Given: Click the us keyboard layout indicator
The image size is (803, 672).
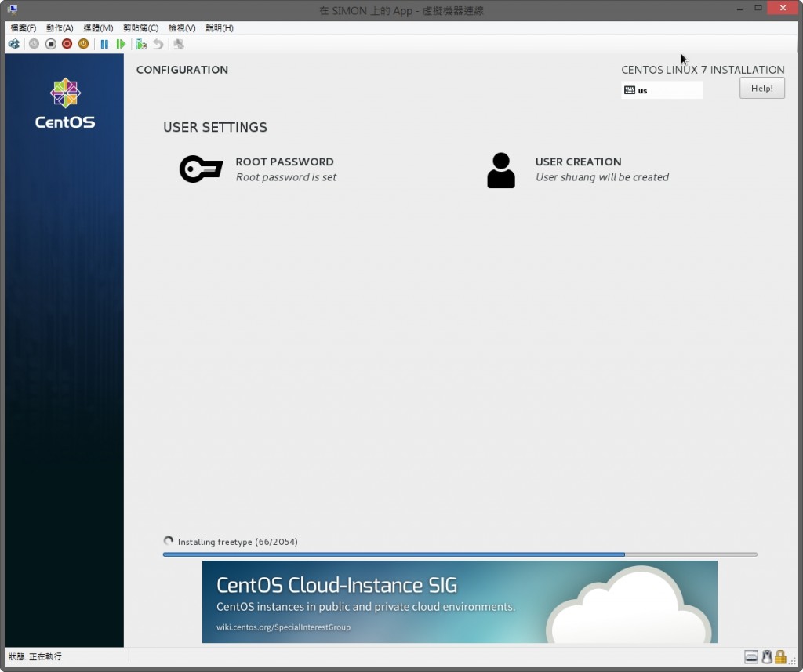Looking at the screenshot, I should [662, 90].
